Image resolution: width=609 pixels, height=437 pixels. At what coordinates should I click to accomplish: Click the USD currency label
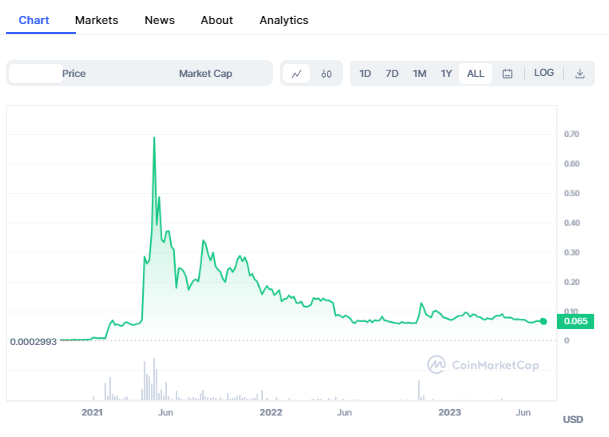[x=573, y=420]
